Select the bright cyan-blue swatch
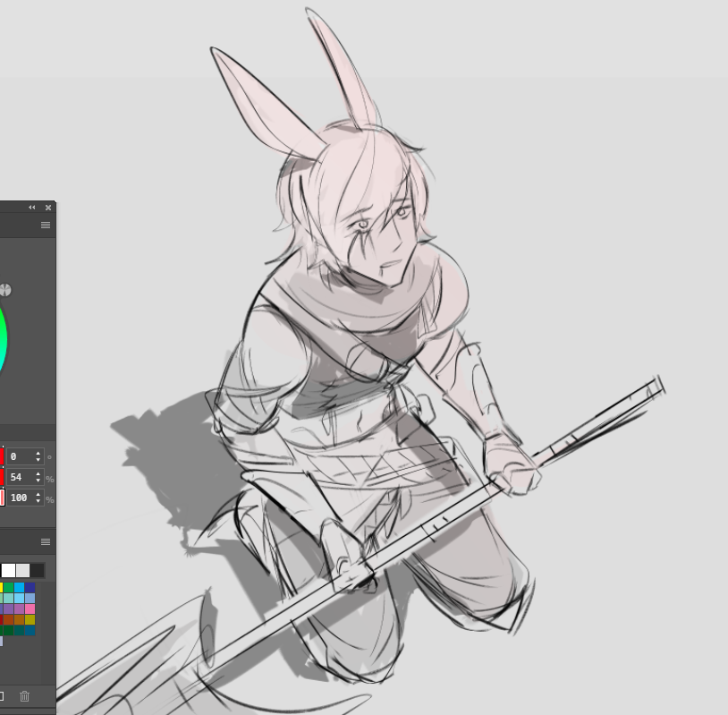Image resolution: width=728 pixels, height=715 pixels. tap(19, 587)
